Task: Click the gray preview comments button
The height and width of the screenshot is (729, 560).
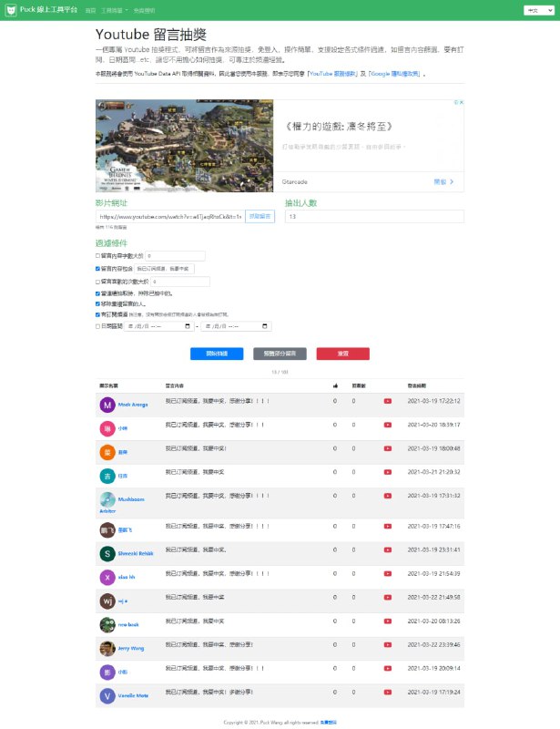Action: tap(280, 354)
